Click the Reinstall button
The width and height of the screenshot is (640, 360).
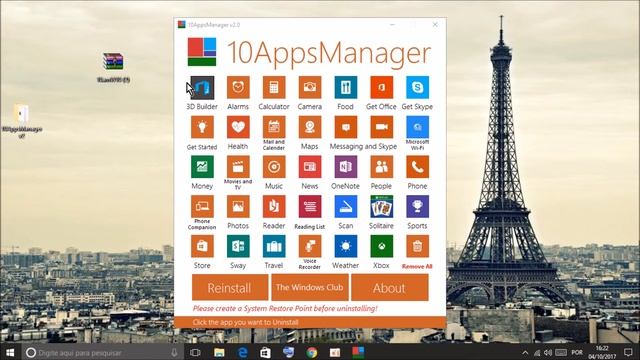tap(230, 288)
